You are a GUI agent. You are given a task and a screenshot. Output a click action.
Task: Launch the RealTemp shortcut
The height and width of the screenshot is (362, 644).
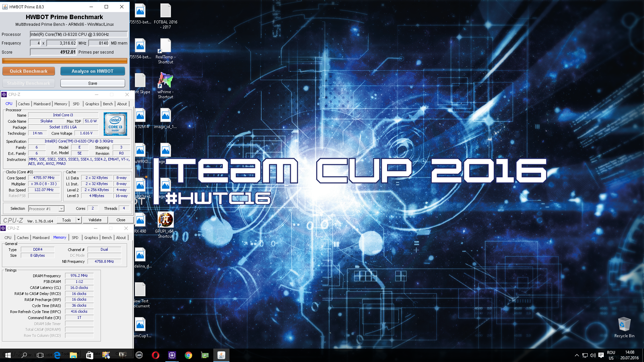click(165, 51)
